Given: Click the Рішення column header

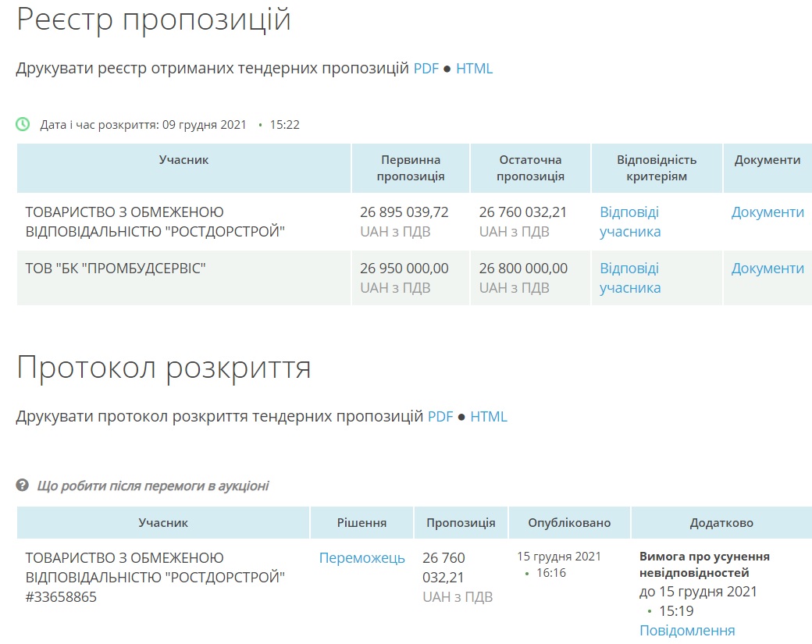Looking at the screenshot, I should [x=361, y=523].
